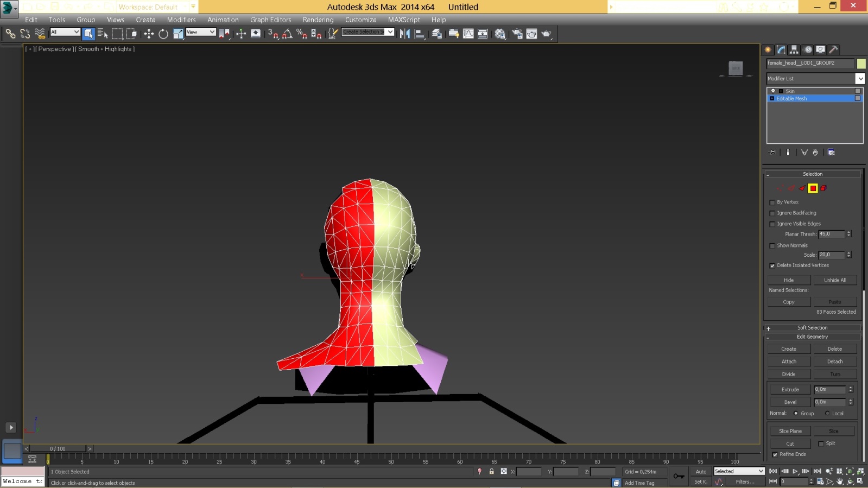Click the Attach button
The width and height of the screenshot is (868, 488).
coord(789,362)
